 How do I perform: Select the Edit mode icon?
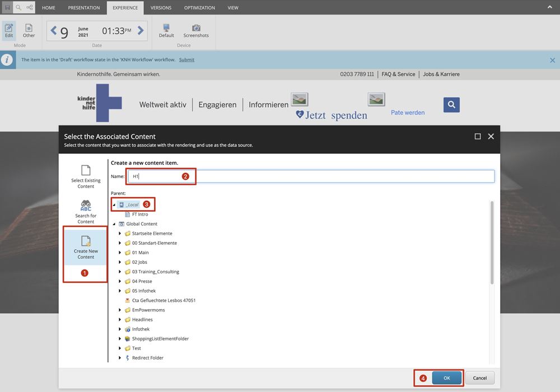coord(9,30)
